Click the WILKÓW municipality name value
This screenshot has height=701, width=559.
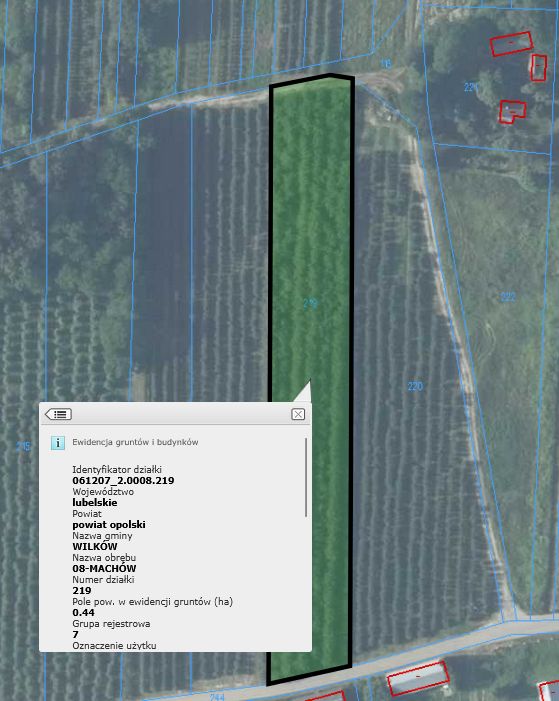pos(95,546)
